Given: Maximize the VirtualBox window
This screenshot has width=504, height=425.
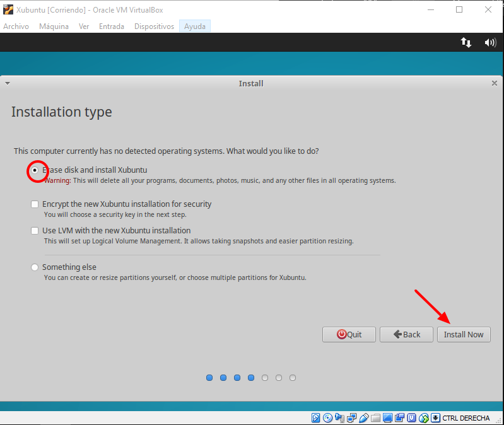Looking at the screenshot, I should pos(459,9).
